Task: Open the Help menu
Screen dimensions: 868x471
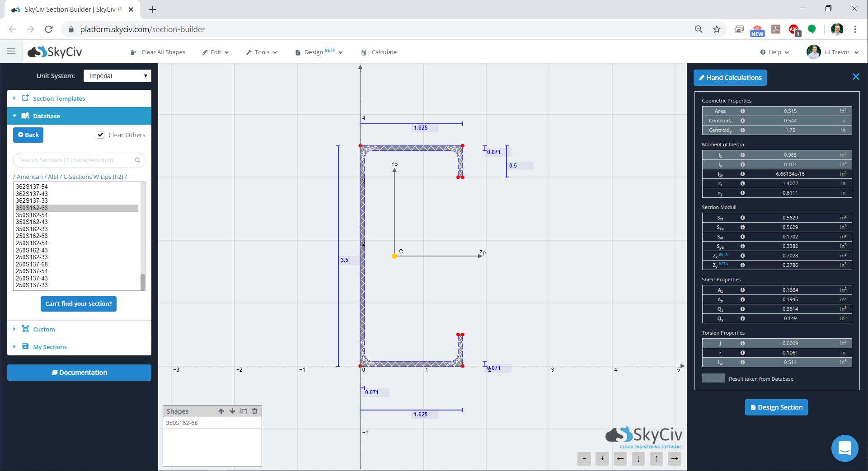Action: coord(774,52)
